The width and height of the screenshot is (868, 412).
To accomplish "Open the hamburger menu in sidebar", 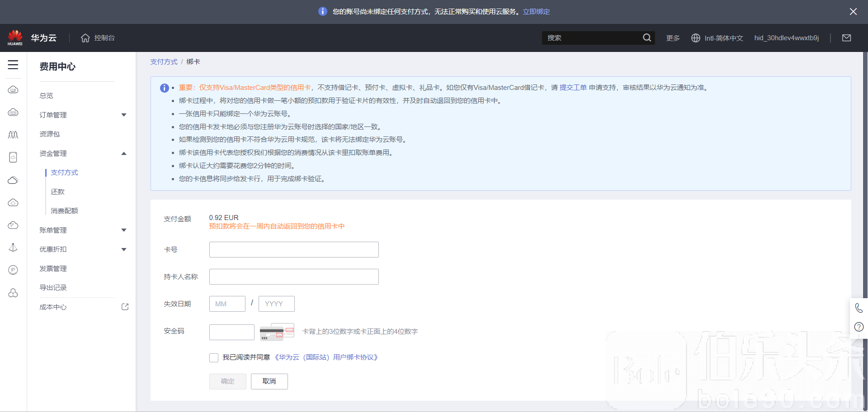I will pyautogui.click(x=13, y=65).
